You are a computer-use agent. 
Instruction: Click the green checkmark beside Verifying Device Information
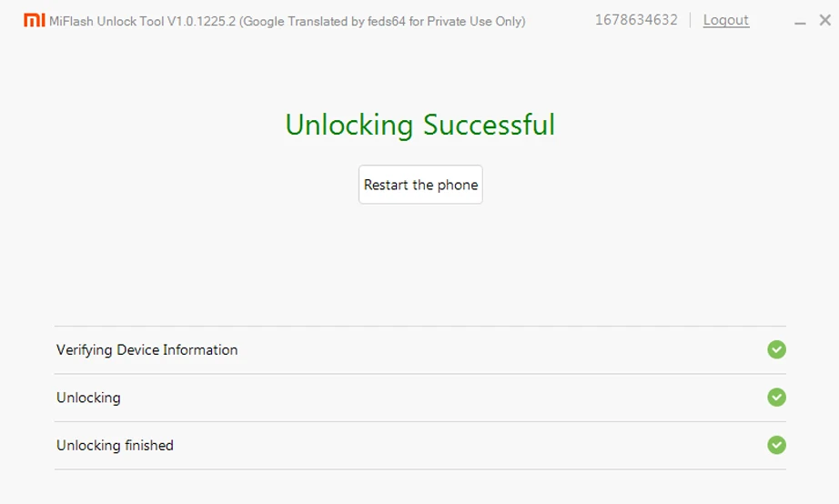[776, 349]
